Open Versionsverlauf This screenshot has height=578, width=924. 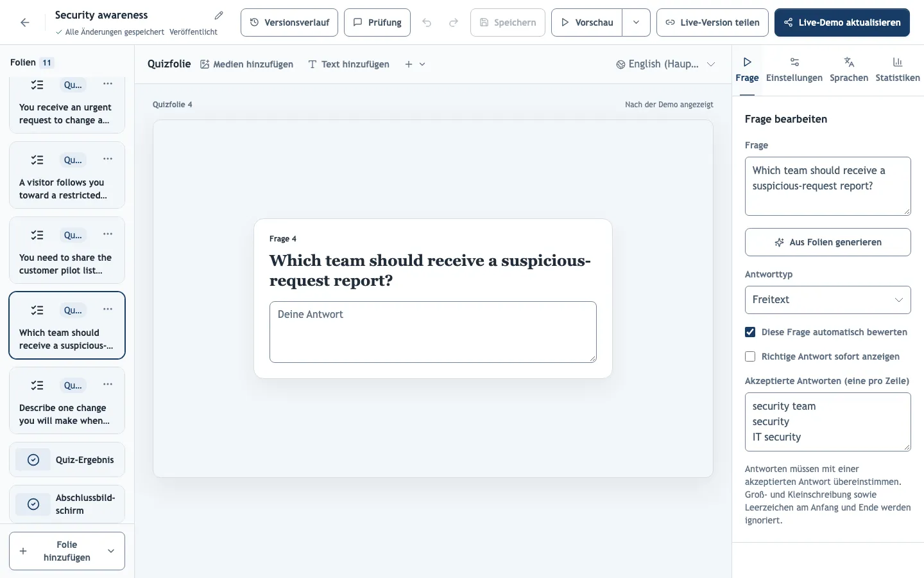point(289,22)
